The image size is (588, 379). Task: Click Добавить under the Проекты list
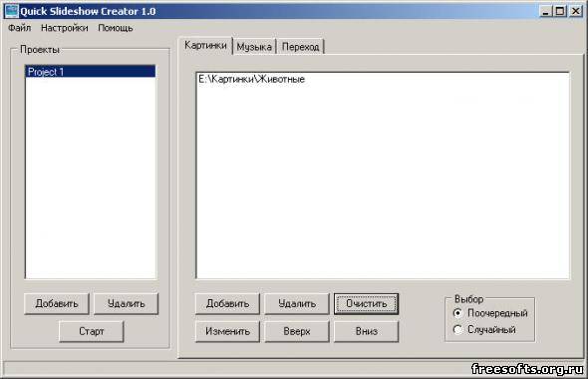pyautogui.click(x=57, y=303)
